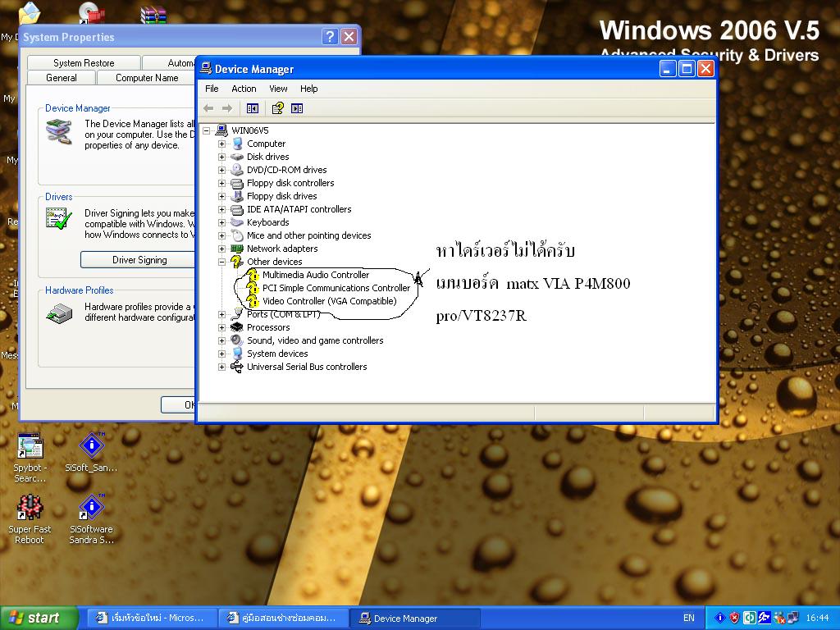840x630 pixels.
Task: Open the WinRAR books icon on desktop
Action: pos(153,13)
